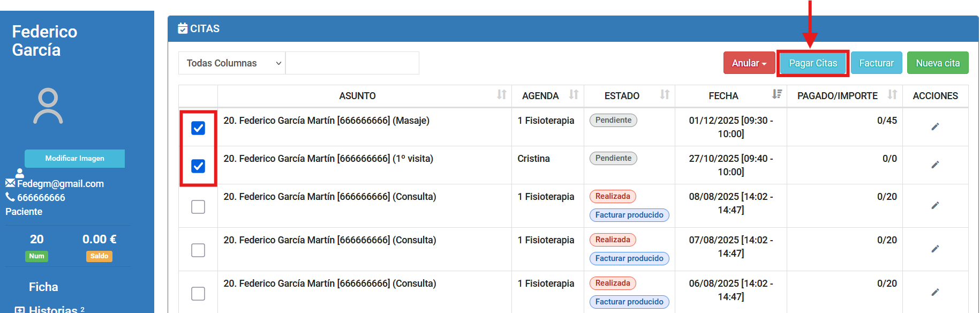Click the Nueva cita button
980x313 pixels.
tap(937, 63)
